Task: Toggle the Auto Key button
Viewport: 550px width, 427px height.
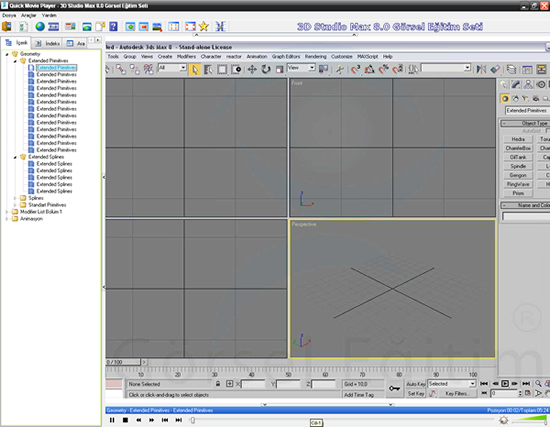Action: point(416,384)
